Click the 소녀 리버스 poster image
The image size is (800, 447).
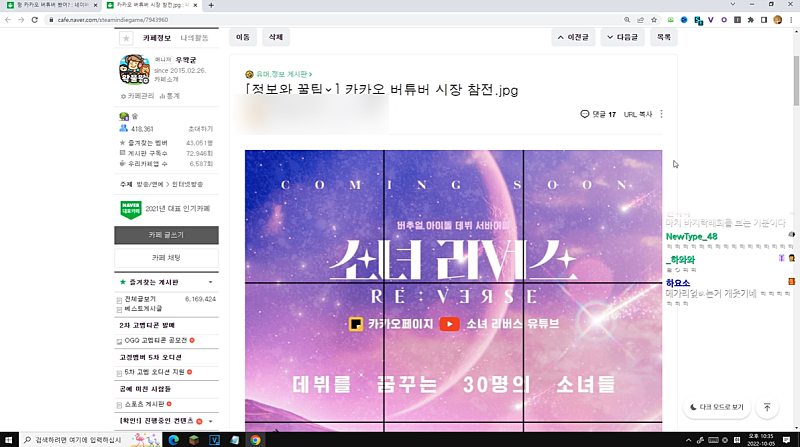[x=454, y=290]
